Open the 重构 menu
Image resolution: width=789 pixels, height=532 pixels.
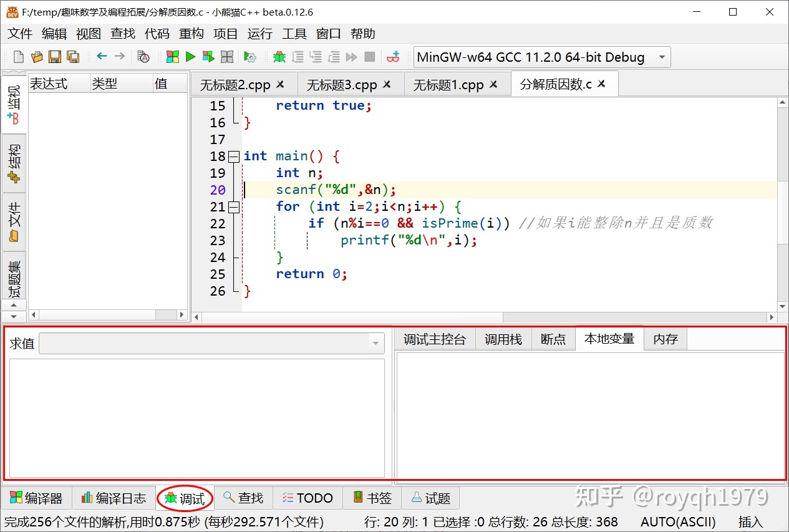coord(191,34)
